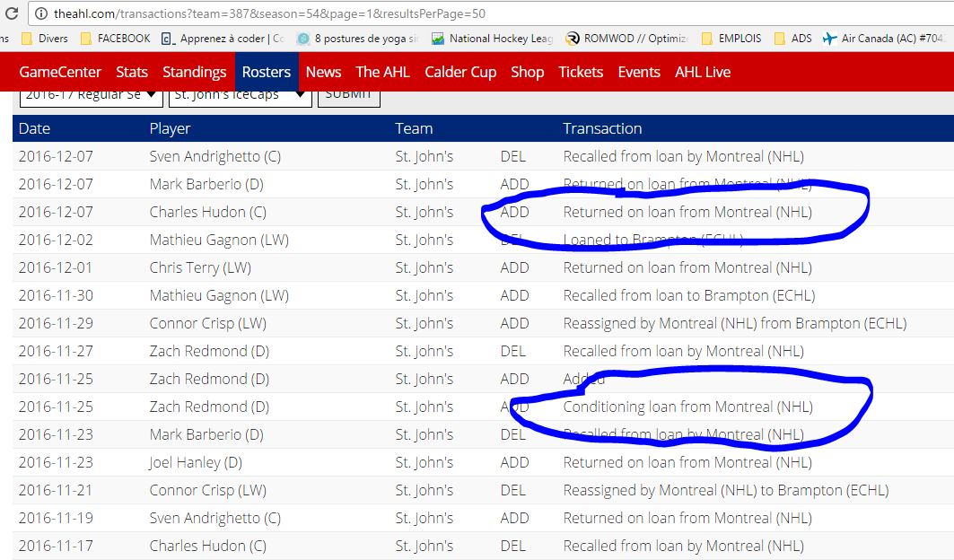
Task: Open the Air Canada bookmark
Action: pos(883,39)
